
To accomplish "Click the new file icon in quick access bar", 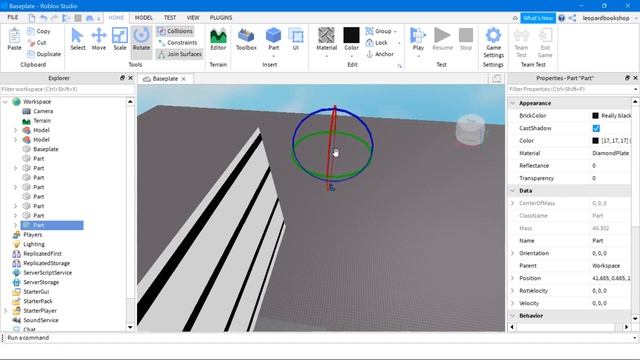I will 32,18.
